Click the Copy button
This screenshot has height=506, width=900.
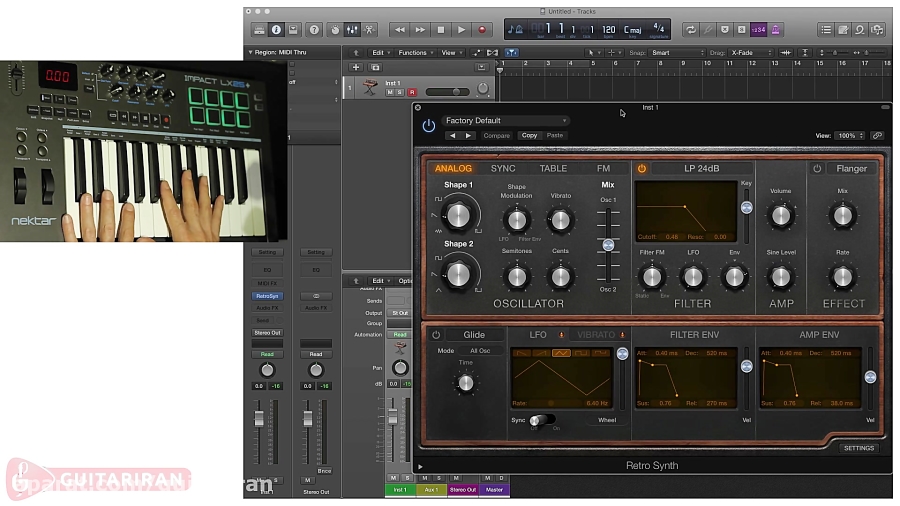coord(529,135)
